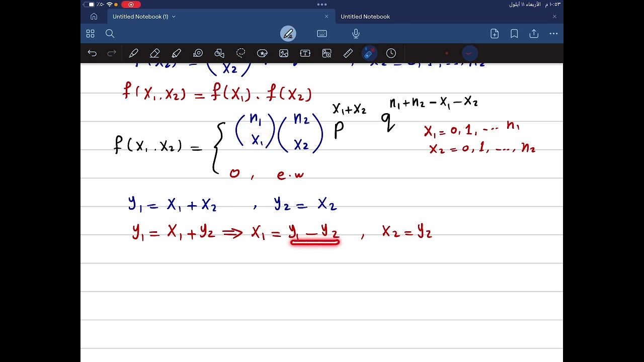Open the page thumbnails grid view
Viewport: 644px width, 362px height.
pos(90,34)
